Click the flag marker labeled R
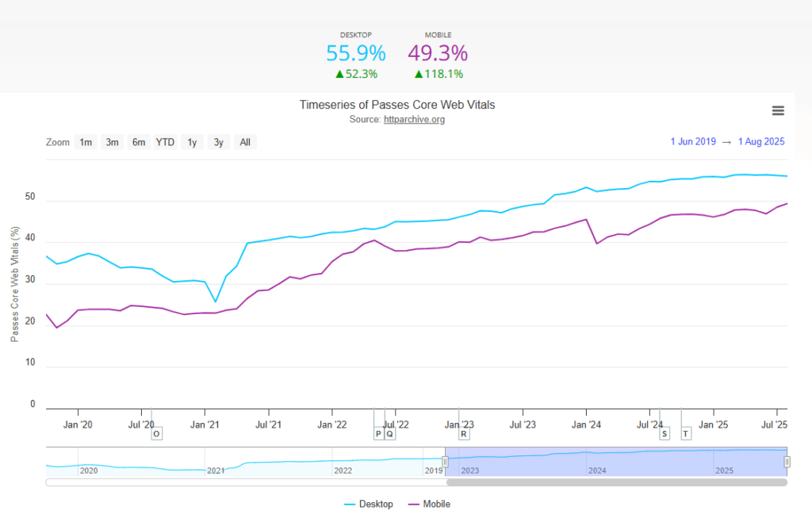The height and width of the screenshot is (526, 812). (x=462, y=434)
